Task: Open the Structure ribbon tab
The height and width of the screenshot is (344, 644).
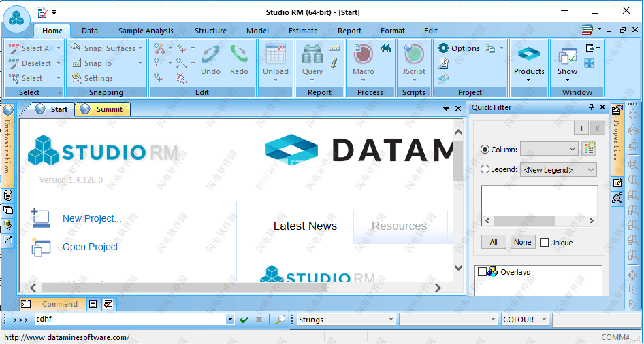Action: coord(210,31)
